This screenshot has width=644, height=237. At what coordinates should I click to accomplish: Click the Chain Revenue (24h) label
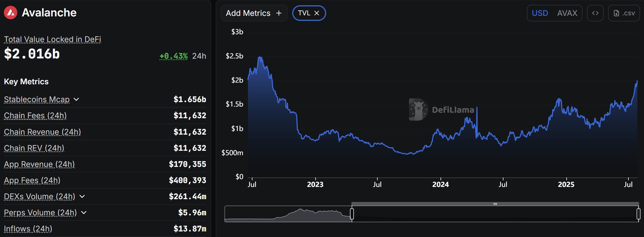pos(42,132)
